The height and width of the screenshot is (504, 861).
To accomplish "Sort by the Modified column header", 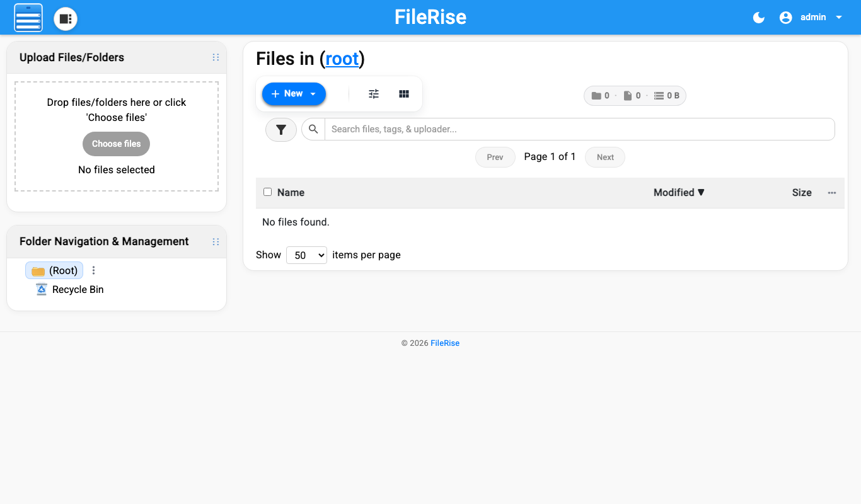I will (679, 193).
